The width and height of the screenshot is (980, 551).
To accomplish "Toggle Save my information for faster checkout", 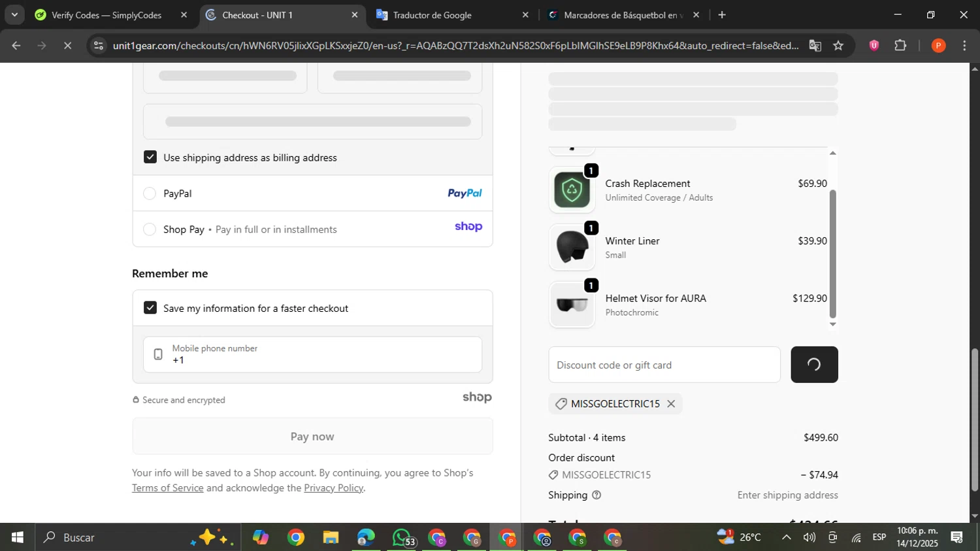I will [150, 308].
